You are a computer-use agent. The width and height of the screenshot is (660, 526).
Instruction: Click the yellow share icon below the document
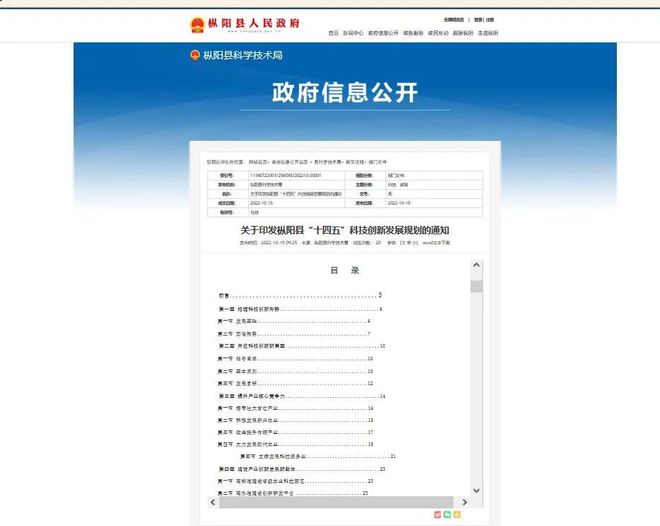pos(457,515)
